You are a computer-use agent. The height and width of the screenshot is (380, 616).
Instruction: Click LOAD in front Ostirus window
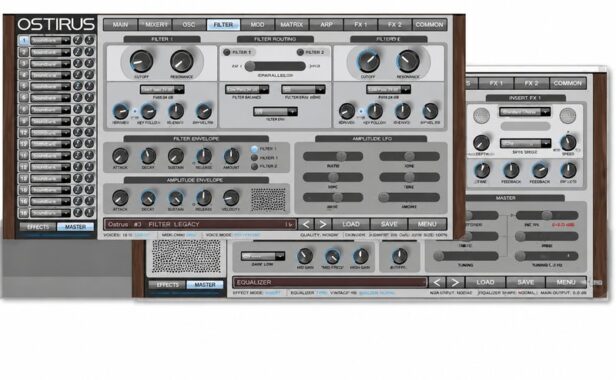tap(351, 224)
